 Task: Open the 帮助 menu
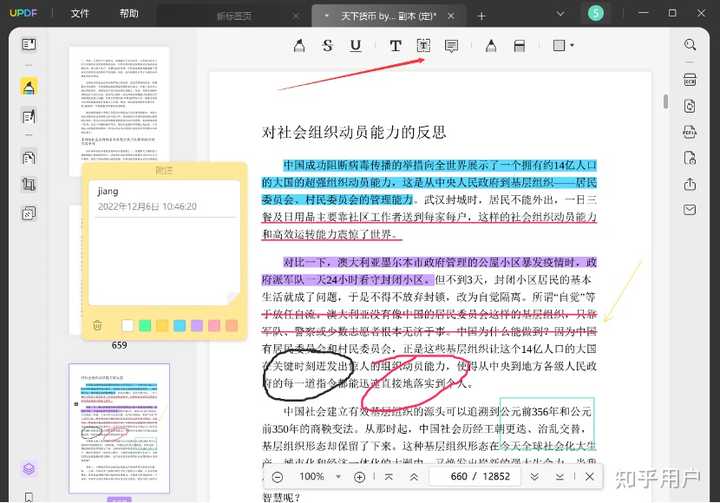click(x=129, y=13)
